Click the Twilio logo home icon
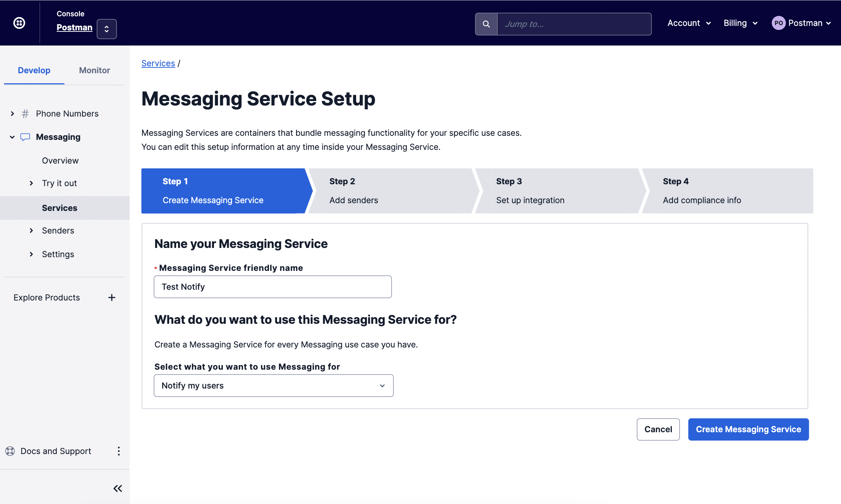Image resolution: width=841 pixels, height=504 pixels. pyautogui.click(x=19, y=23)
